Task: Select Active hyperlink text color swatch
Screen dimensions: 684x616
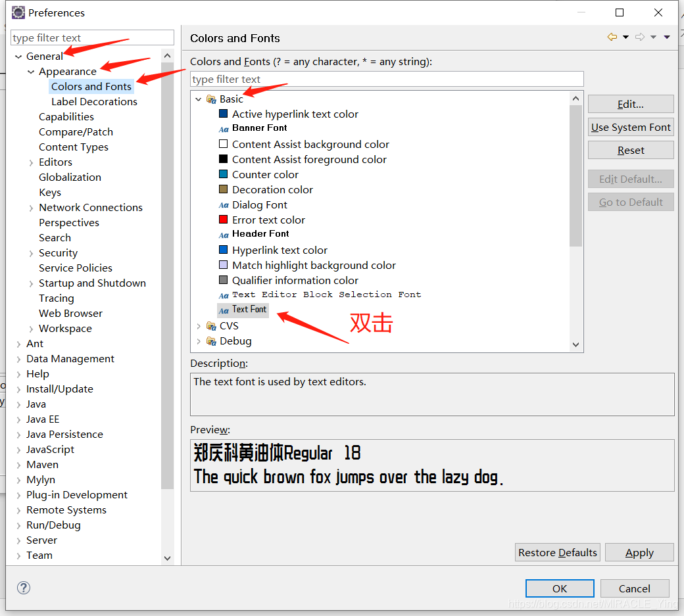Action: click(x=224, y=114)
